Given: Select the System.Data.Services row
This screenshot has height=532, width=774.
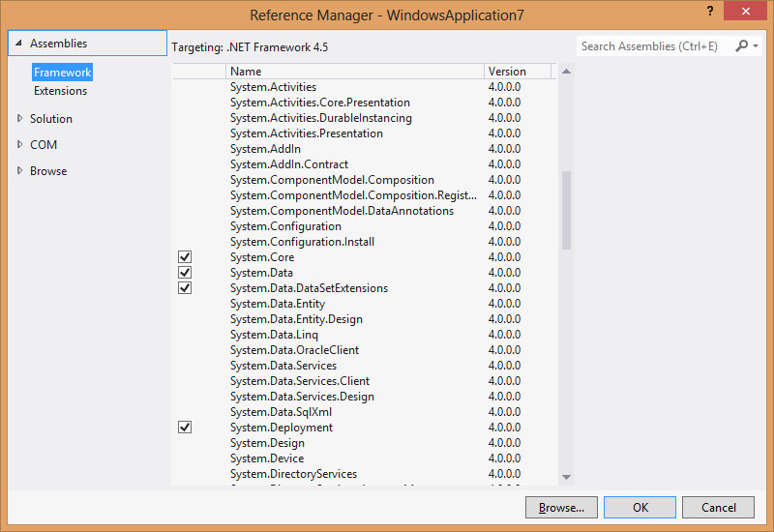Looking at the screenshot, I should click(x=365, y=366).
